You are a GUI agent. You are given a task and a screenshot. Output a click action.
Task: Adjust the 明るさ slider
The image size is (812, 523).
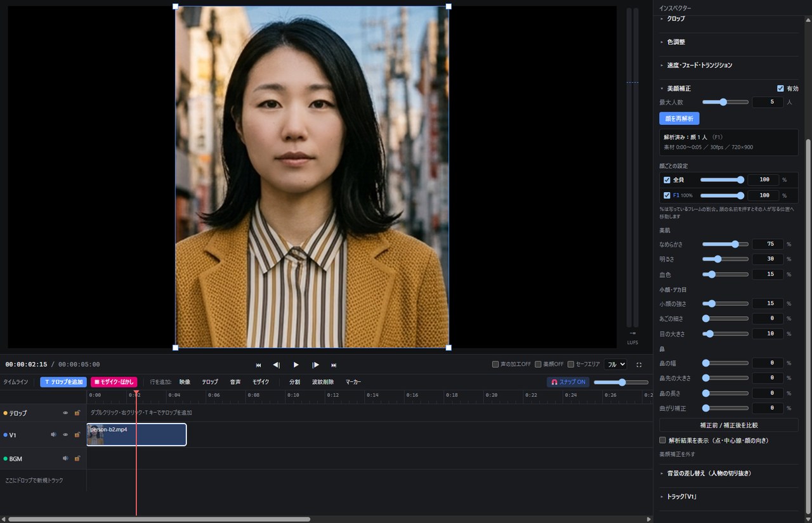725,259
